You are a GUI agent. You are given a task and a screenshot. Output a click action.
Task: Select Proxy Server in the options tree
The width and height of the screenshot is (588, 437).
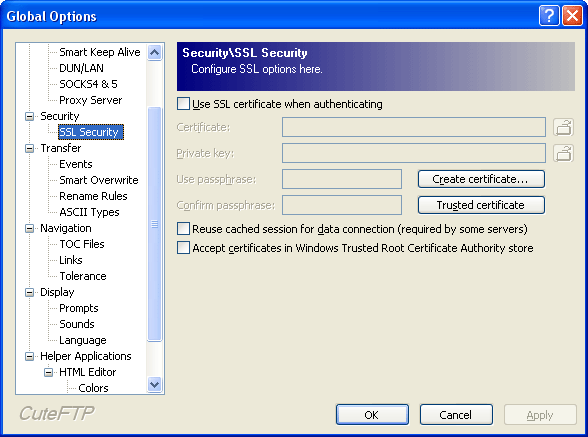coord(90,100)
